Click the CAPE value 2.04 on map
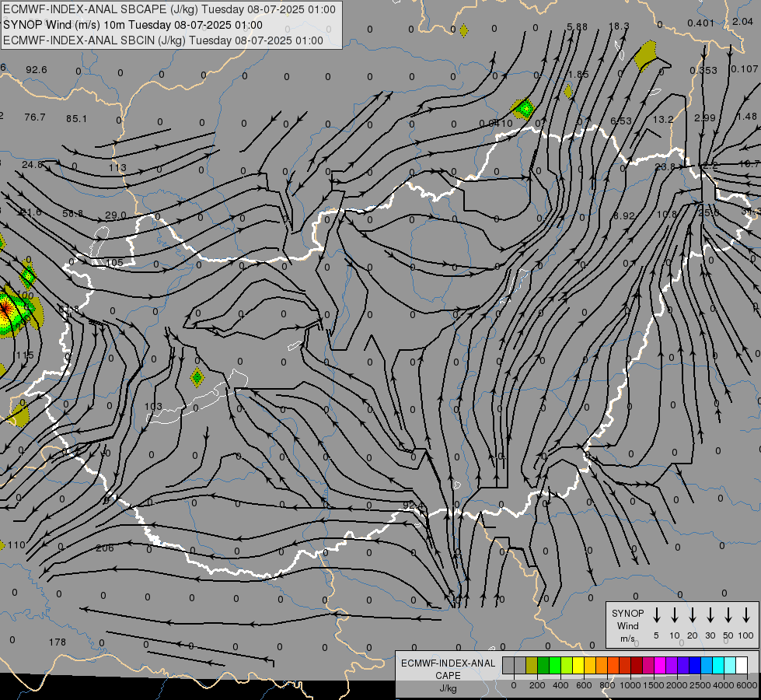This screenshot has width=761, height=700. pyautogui.click(x=743, y=21)
